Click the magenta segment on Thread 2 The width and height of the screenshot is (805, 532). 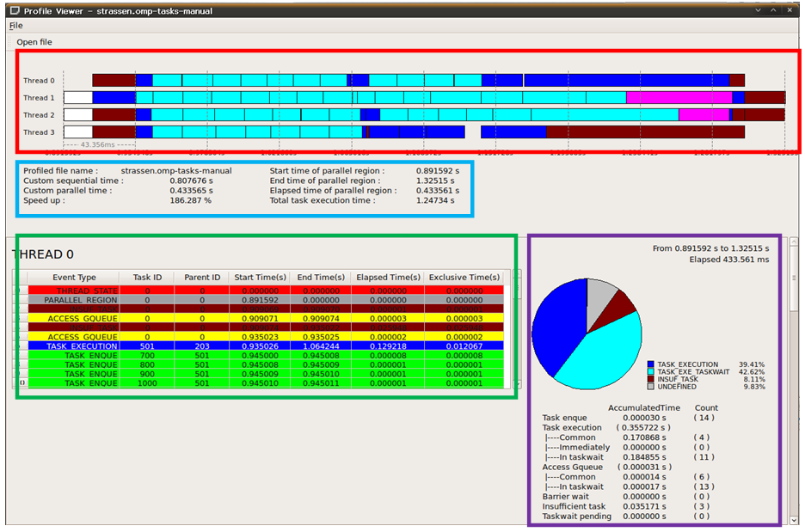pos(704,115)
